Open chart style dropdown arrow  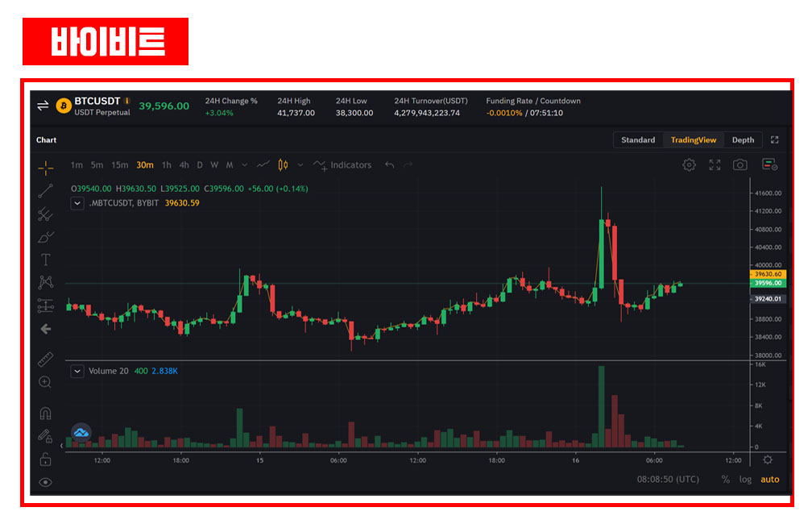click(300, 164)
